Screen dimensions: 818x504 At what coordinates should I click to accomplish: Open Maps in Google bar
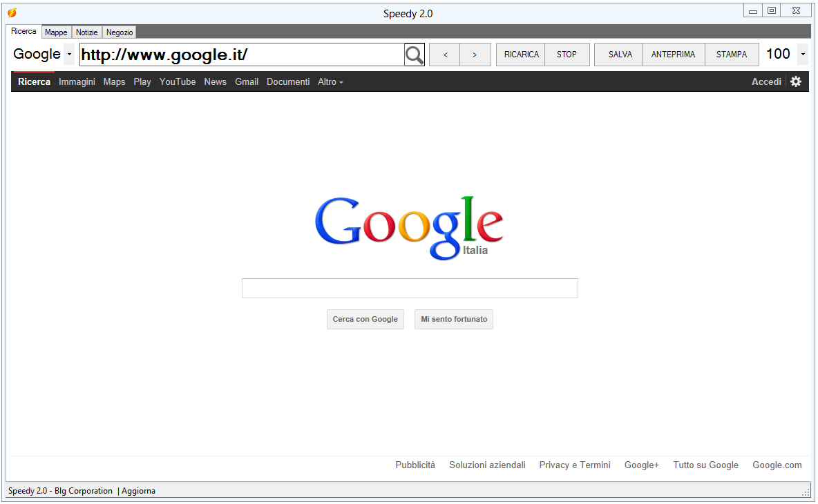114,82
